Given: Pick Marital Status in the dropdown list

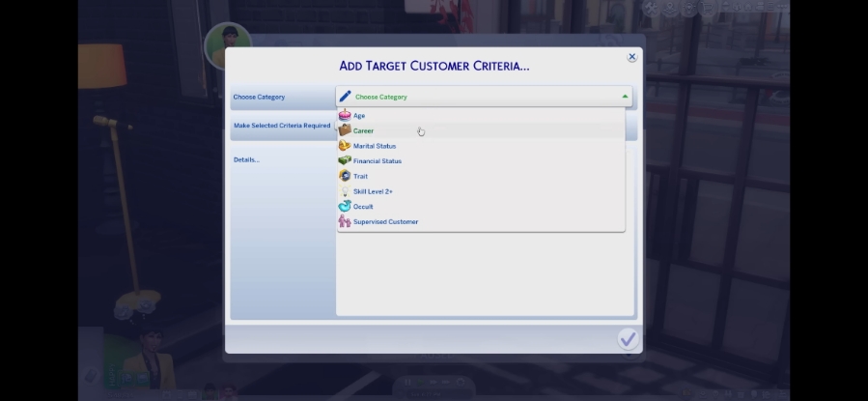Looking at the screenshot, I should tap(481, 146).
